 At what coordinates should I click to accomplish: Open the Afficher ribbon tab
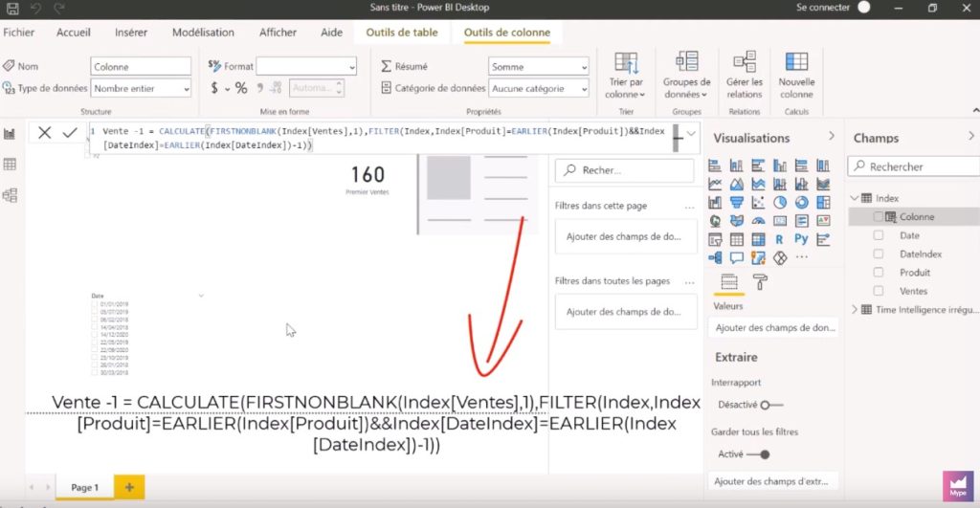pyautogui.click(x=278, y=33)
